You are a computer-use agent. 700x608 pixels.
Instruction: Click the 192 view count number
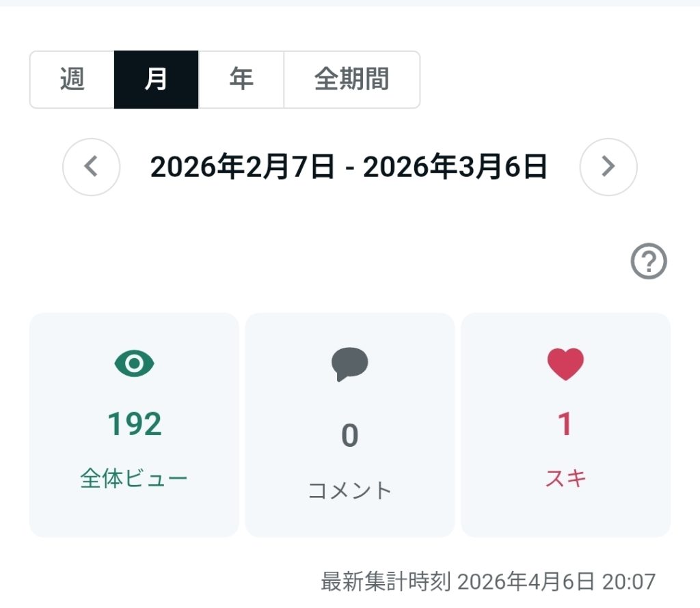click(x=134, y=424)
